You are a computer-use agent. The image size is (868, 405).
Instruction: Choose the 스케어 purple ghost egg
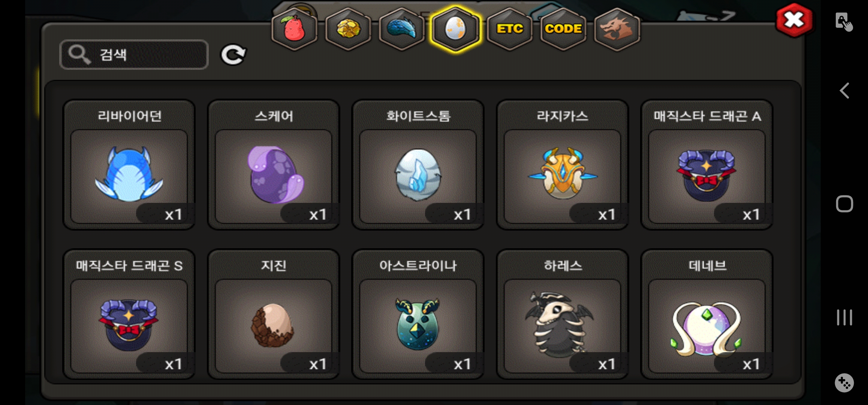274,165
